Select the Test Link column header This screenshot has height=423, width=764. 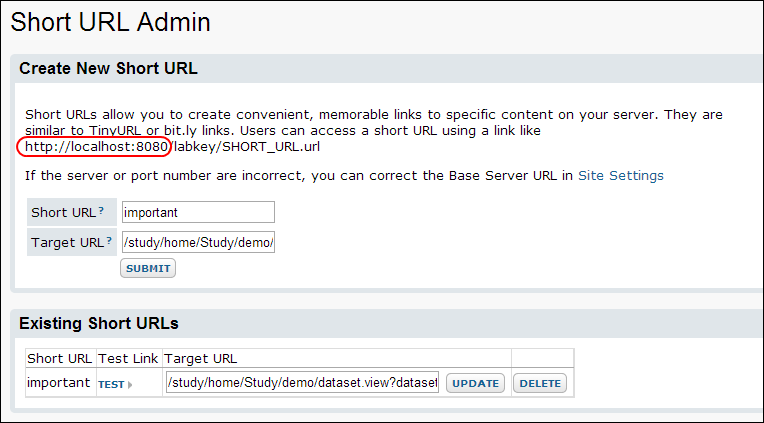(x=128, y=359)
